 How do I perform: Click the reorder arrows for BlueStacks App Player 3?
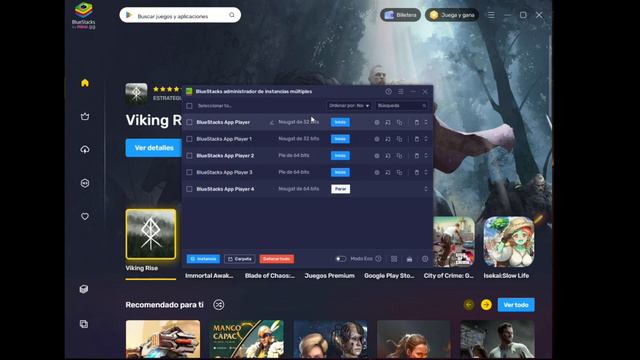(426, 173)
